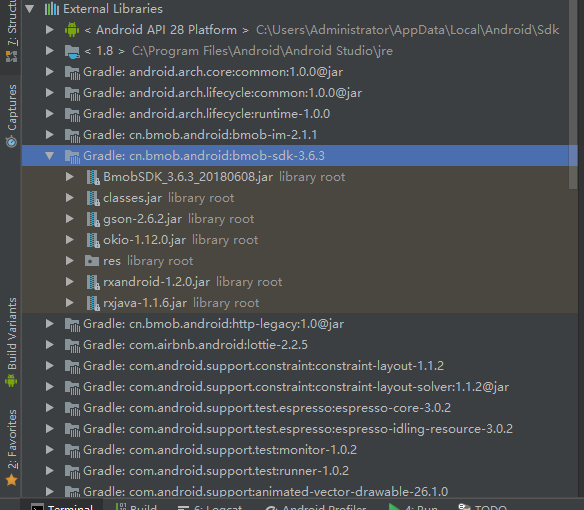Collapse the External Libraries node
584x510 pixels.
29,9
